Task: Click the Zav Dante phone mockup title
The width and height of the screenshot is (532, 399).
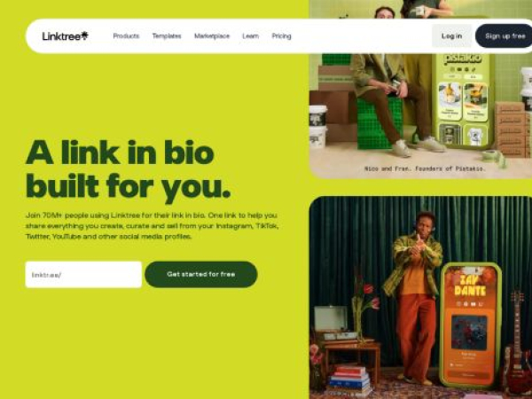Action: point(470,285)
